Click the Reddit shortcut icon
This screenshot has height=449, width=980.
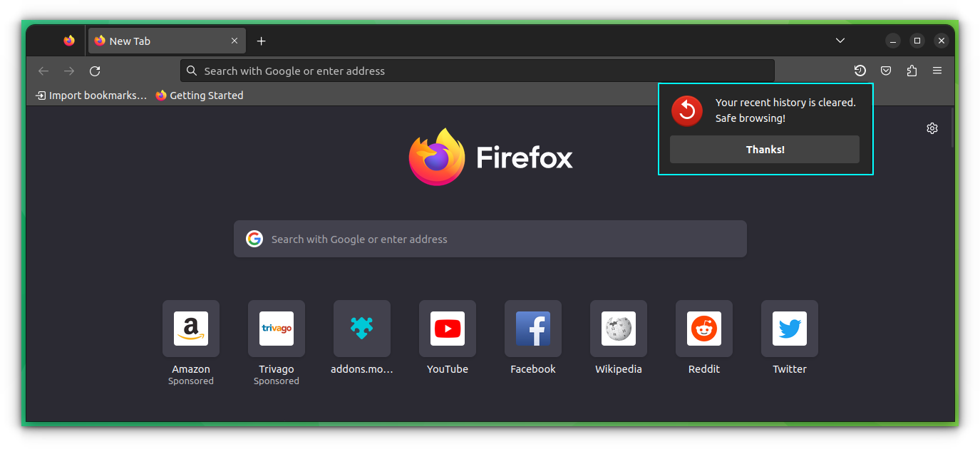[703, 329]
